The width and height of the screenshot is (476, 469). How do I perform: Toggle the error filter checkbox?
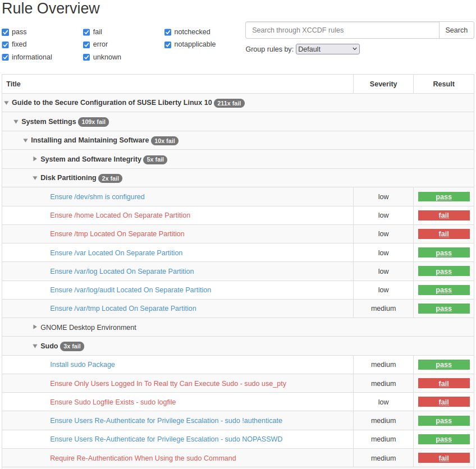[x=86, y=44]
